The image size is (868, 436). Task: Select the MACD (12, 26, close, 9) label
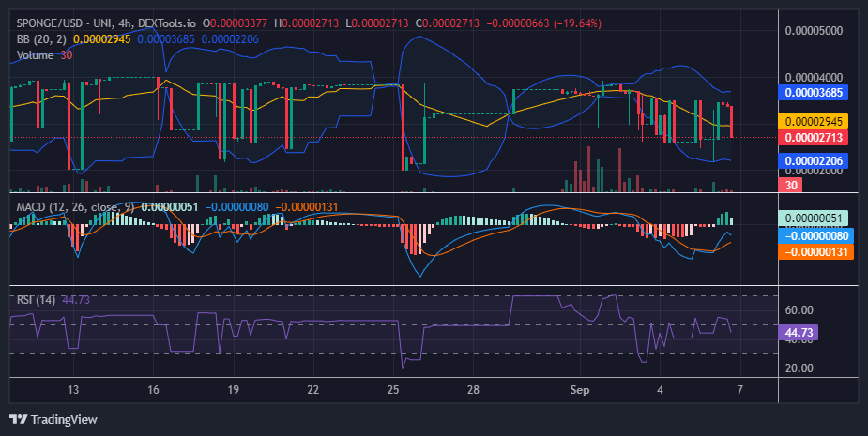coord(76,207)
